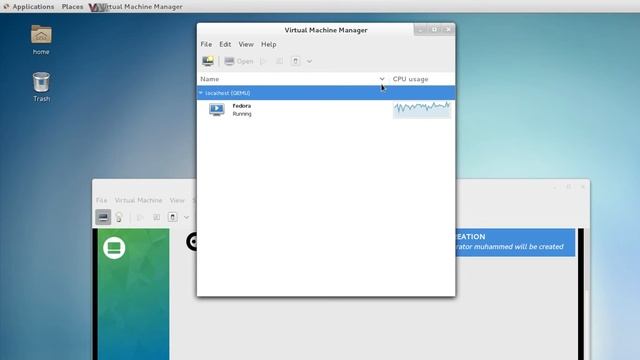The width and height of the screenshot is (640, 360).
Task: Click the console monitor icon in background window
Action: coord(103,217)
